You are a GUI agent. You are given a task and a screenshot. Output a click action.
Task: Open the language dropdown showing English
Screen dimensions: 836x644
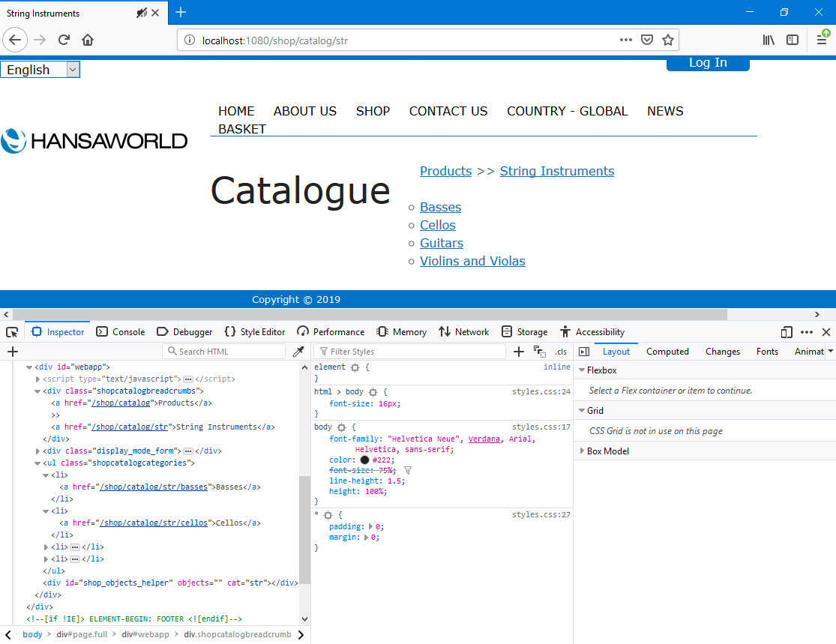[x=40, y=70]
